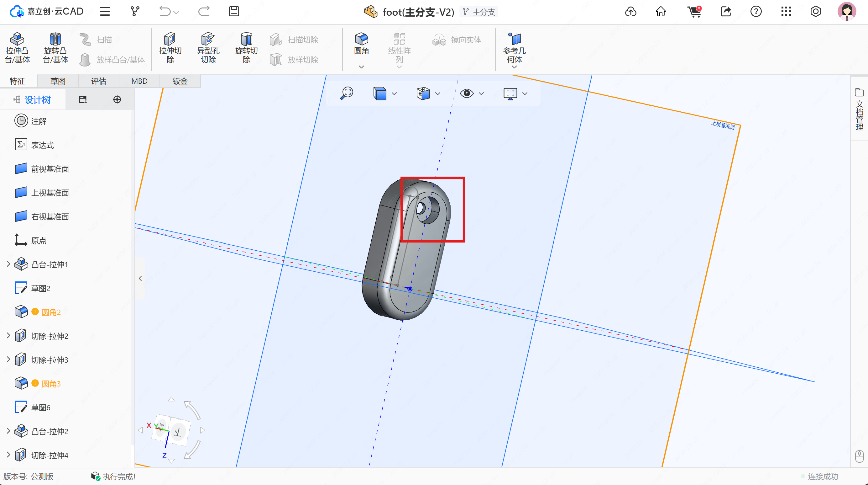The width and height of the screenshot is (868, 485).
Task: Expand the 切除-拉伸3 feature node
Action: [x=8, y=360]
